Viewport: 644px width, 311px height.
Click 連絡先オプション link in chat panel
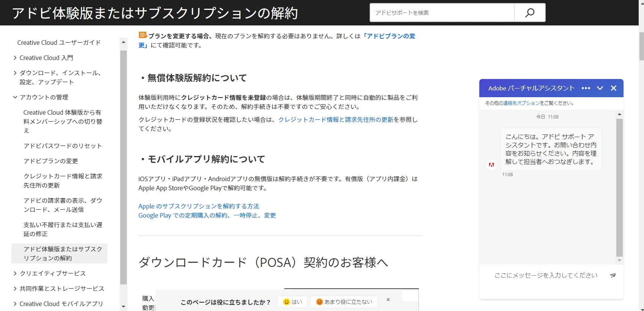tap(521, 103)
